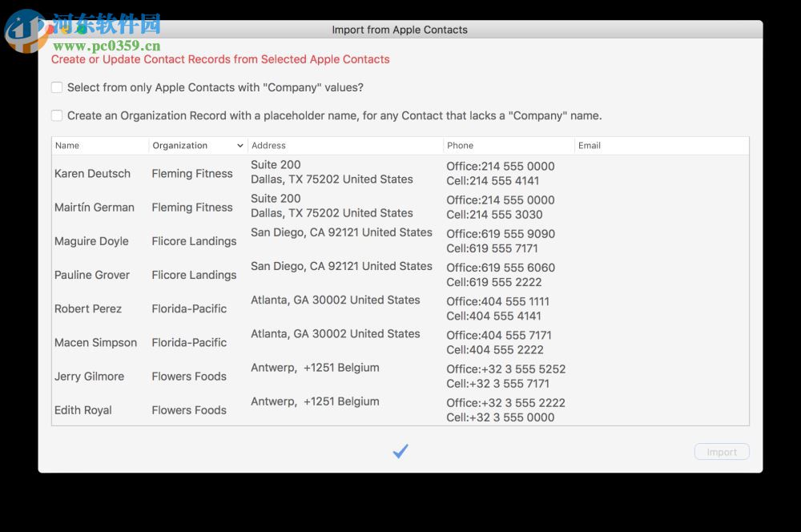Select contact Mairtín German

93,207
